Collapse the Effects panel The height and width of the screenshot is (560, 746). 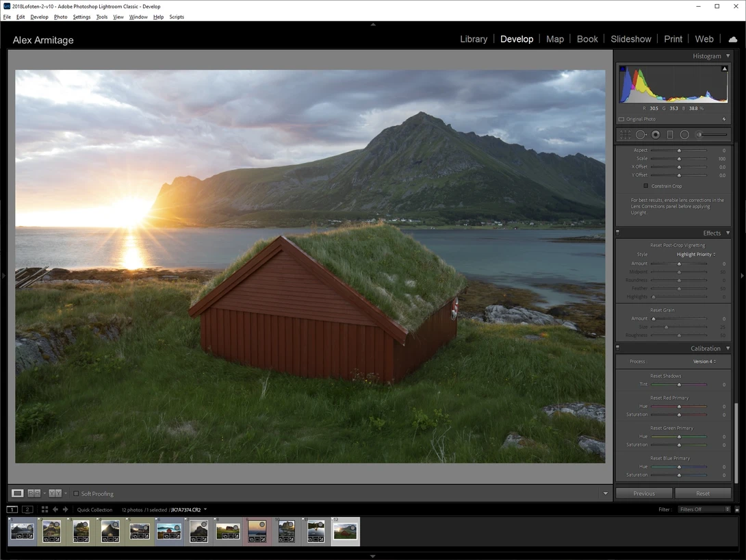728,233
